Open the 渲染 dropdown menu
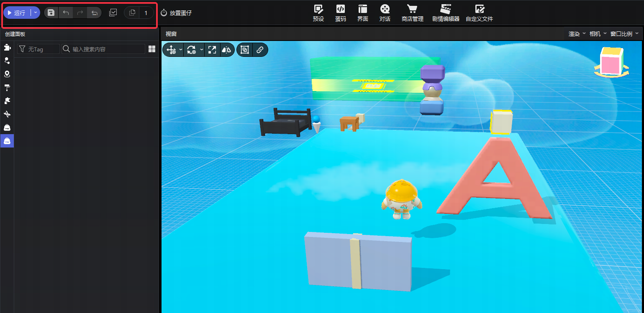Image resolution: width=644 pixels, height=313 pixels. 577,34
